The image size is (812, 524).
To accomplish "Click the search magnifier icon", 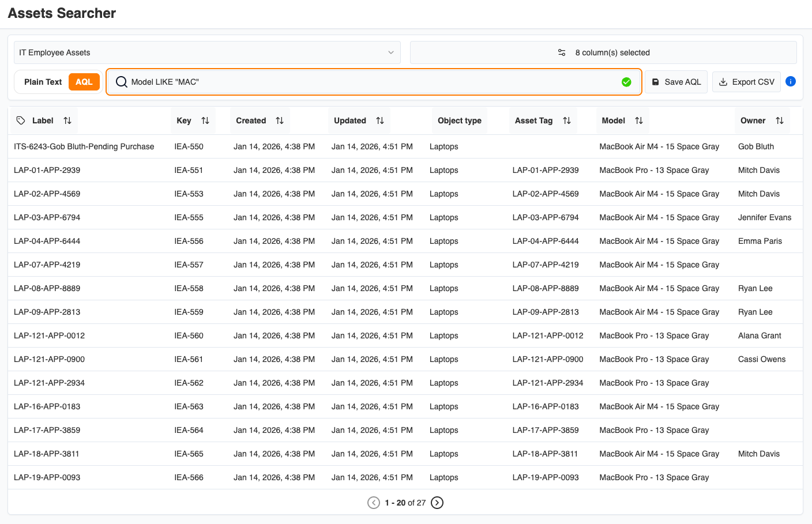I will pos(121,82).
